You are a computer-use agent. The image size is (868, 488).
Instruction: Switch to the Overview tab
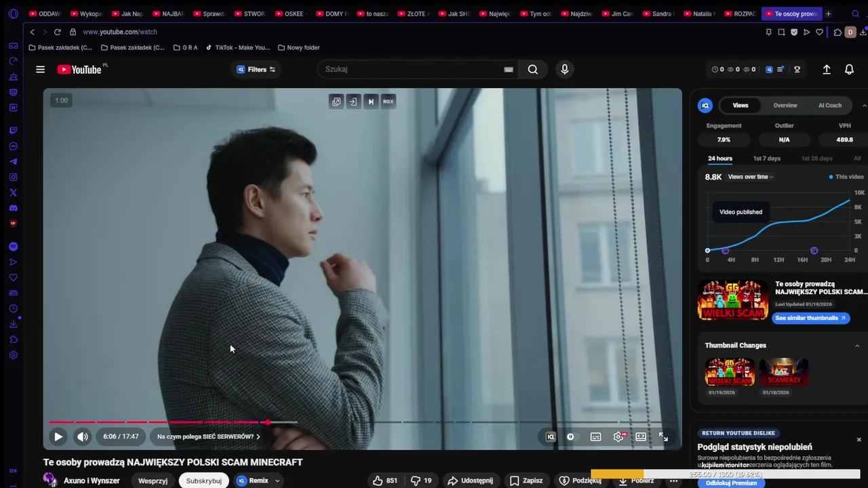pos(785,105)
